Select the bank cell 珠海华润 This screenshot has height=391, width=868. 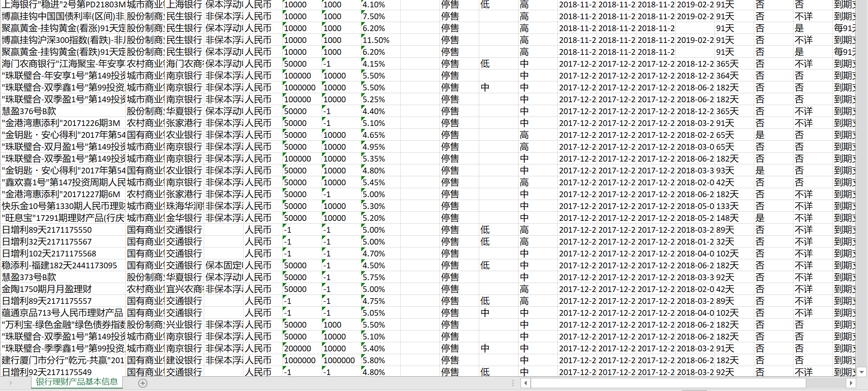click(x=184, y=206)
